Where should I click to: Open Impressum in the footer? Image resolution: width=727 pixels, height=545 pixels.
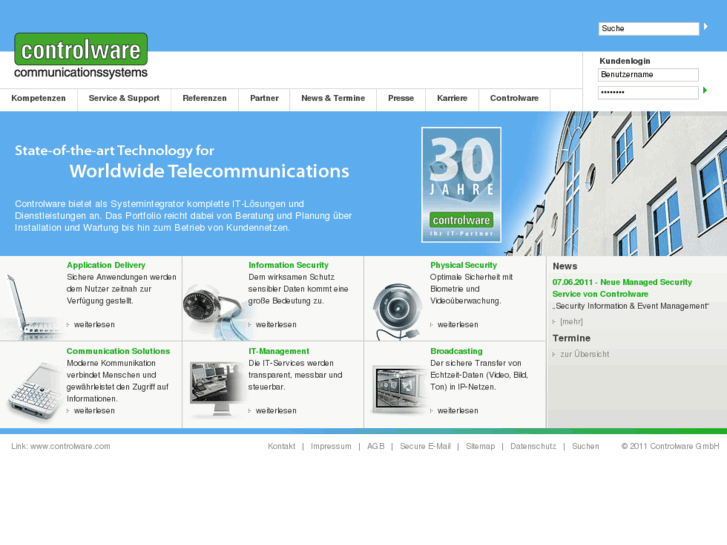point(331,446)
